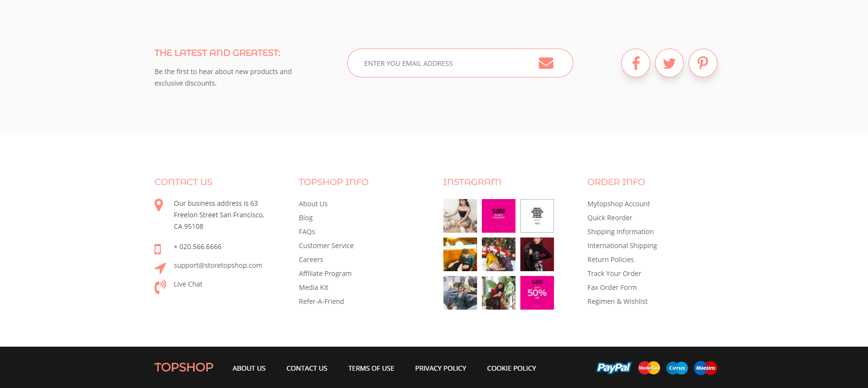The height and width of the screenshot is (388, 868).
Task: Open the Affiliate Program link
Action: point(325,274)
